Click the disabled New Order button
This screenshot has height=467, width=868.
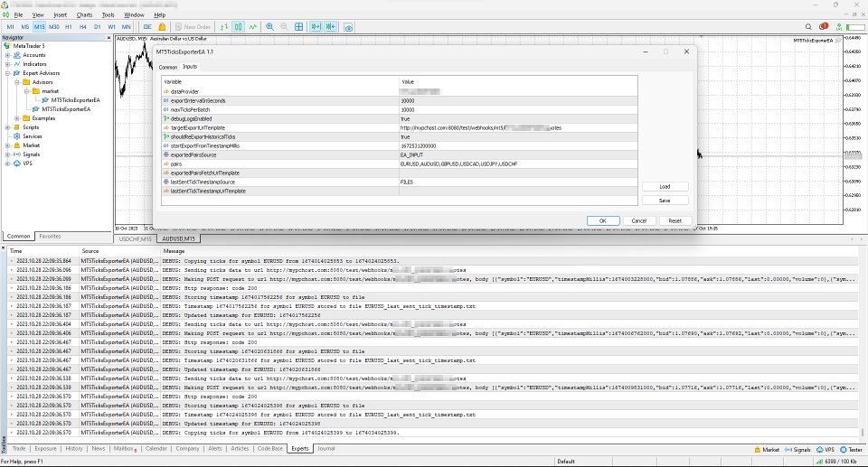[x=193, y=26]
